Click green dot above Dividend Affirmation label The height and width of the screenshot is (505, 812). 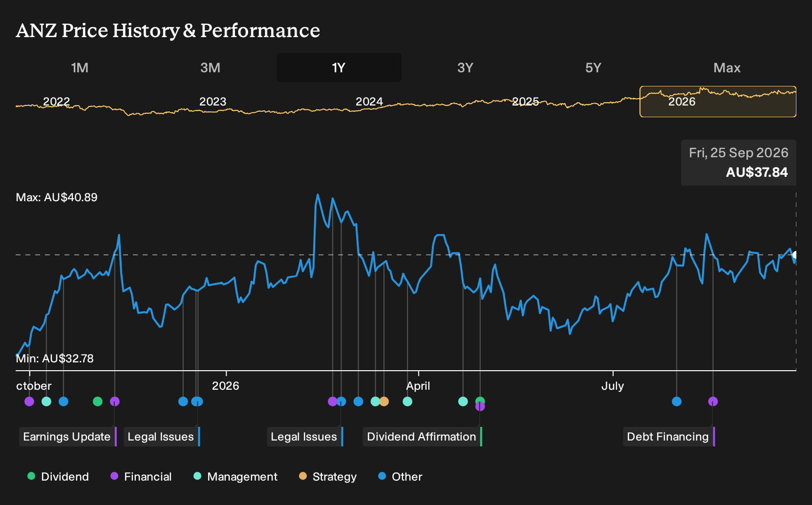click(x=480, y=400)
